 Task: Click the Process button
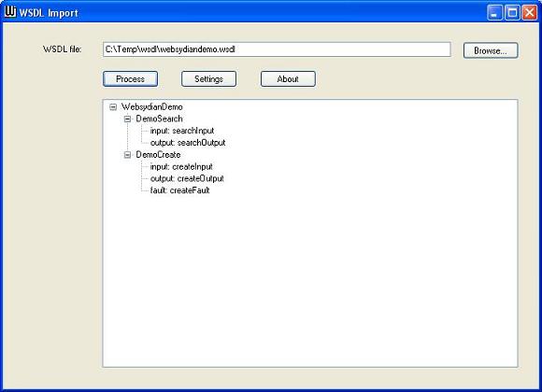coord(130,79)
